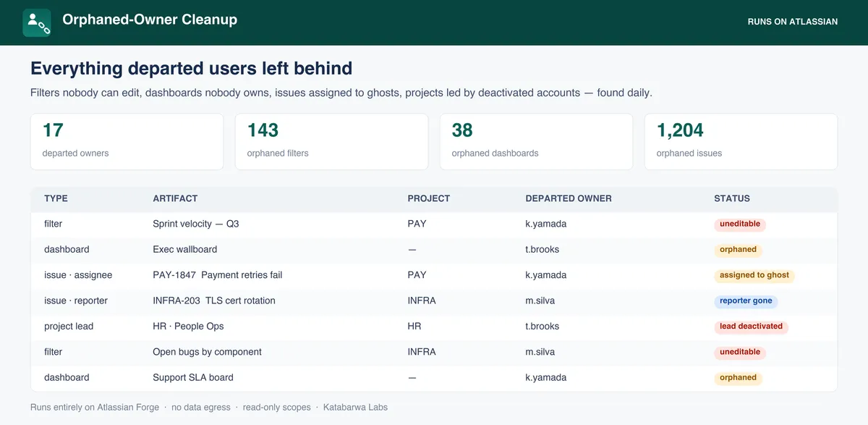Open the 1,204 orphaned issues card
The width and height of the screenshot is (868, 425).
741,141
